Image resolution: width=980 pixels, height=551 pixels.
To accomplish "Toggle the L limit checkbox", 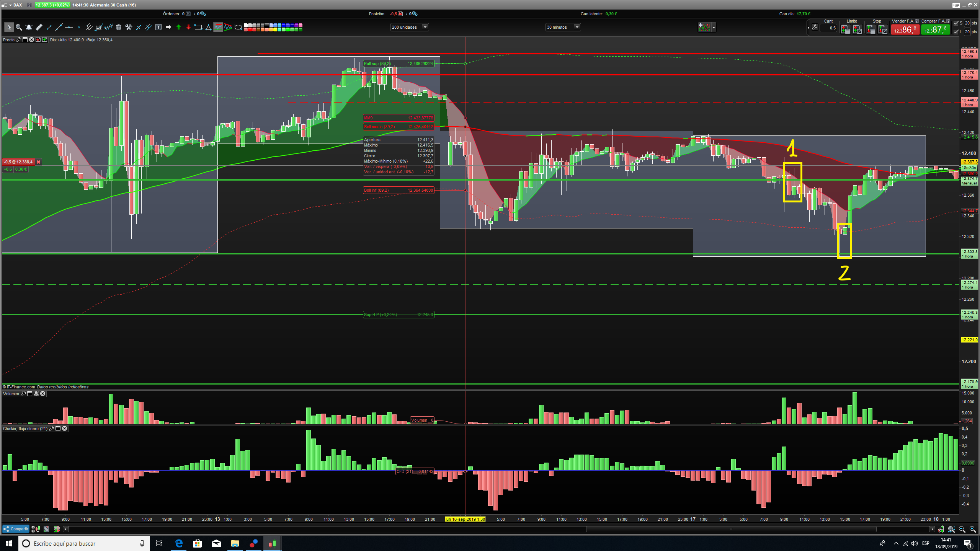I will [956, 32].
